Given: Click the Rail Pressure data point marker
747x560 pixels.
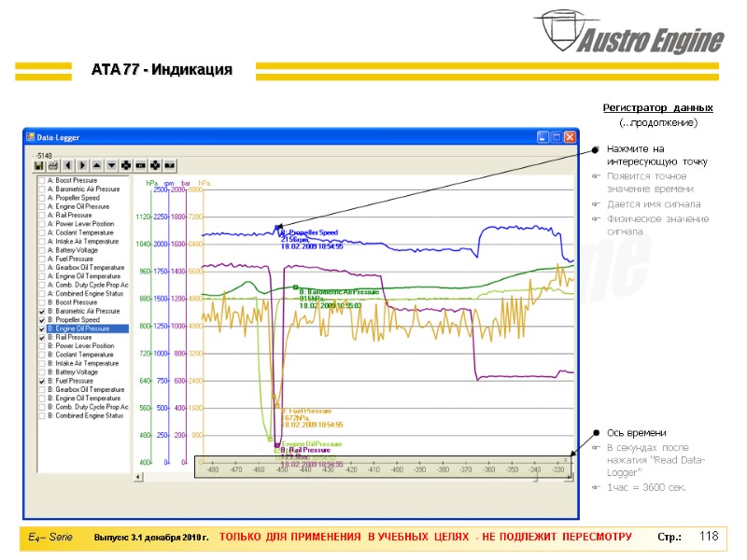Looking at the screenshot, I should [277, 446].
